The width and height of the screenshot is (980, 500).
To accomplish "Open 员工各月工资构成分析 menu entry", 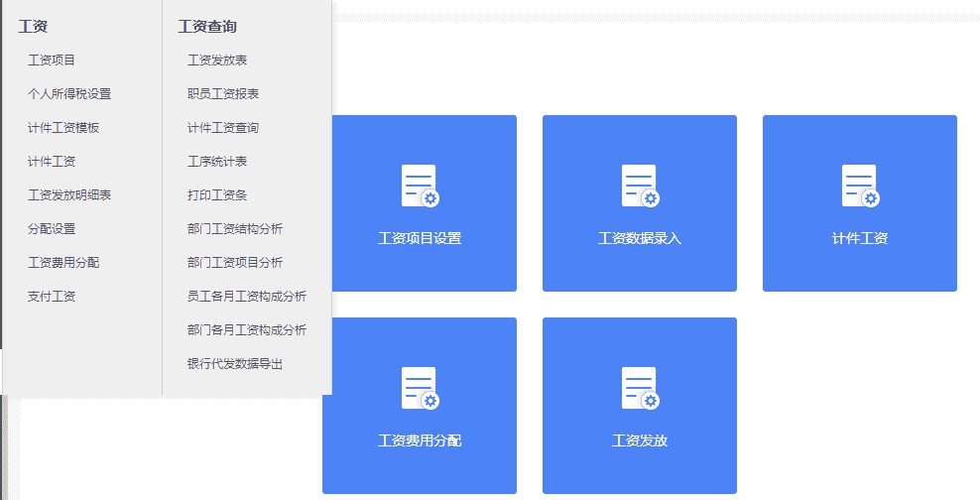I will [247, 297].
